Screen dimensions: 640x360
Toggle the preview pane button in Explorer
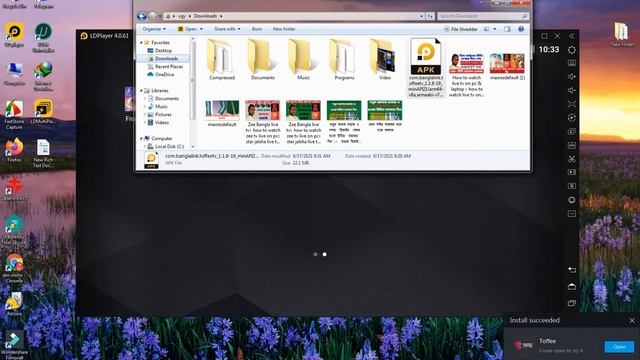click(x=507, y=29)
